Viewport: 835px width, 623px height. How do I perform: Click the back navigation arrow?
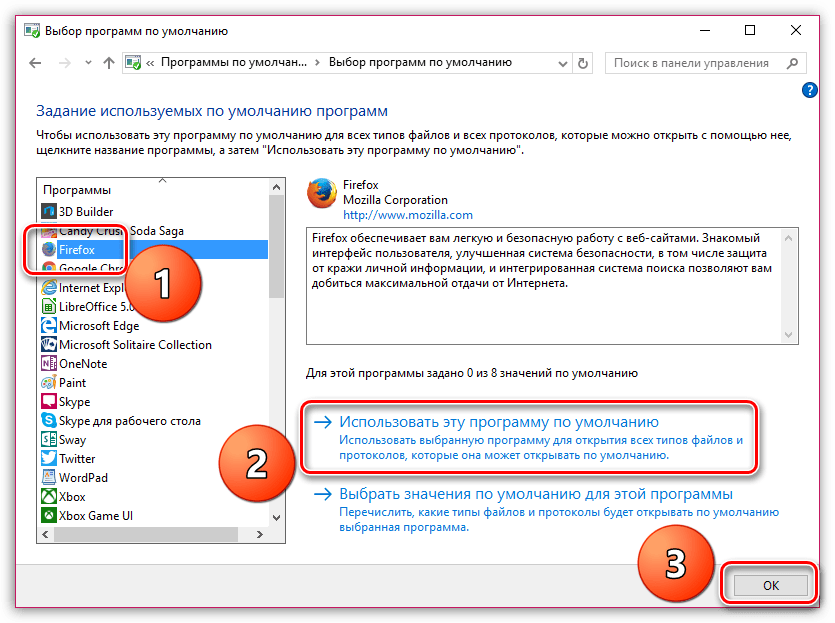35,63
